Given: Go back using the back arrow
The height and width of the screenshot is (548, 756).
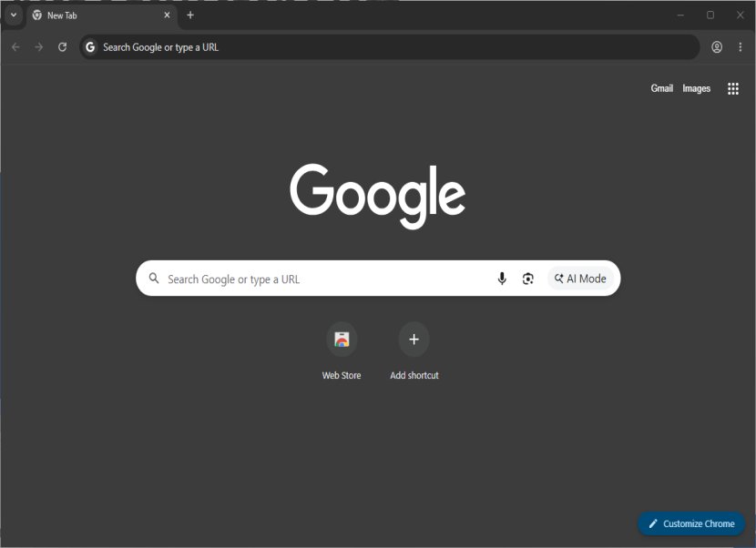Looking at the screenshot, I should [x=15, y=47].
